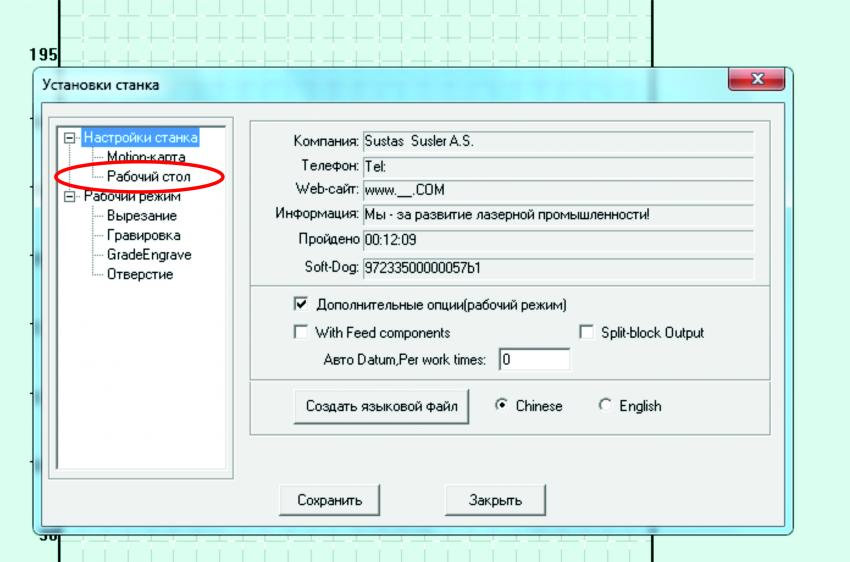Open Рабочий стол settings item
This screenshot has height=562, width=850.
pyautogui.click(x=148, y=177)
